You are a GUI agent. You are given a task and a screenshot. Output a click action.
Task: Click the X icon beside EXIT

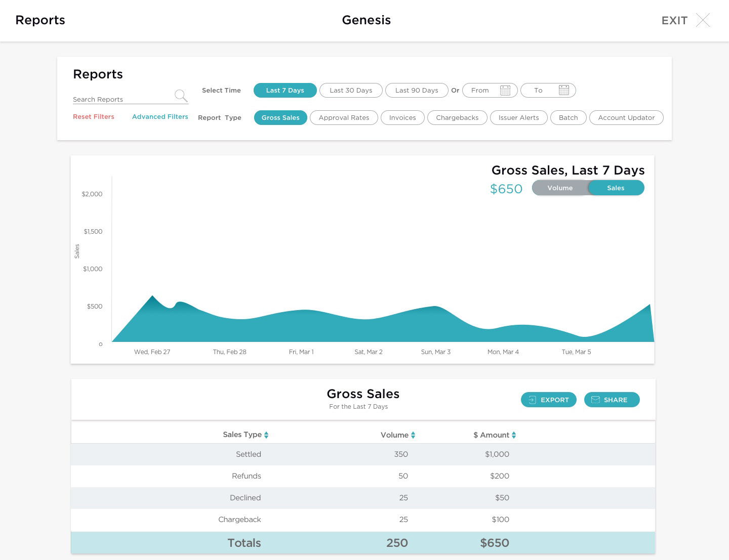point(703,20)
